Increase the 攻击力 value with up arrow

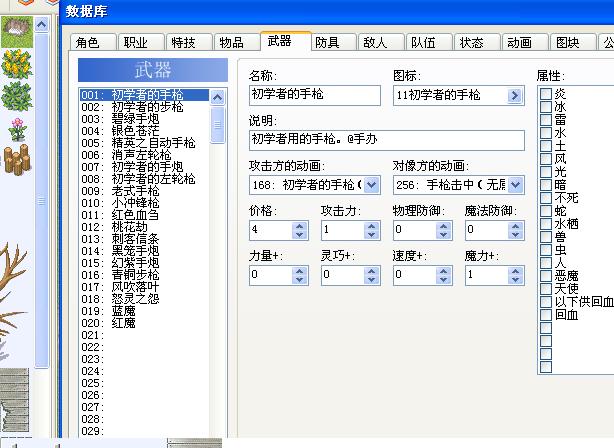pyautogui.click(x=371, y=226)
